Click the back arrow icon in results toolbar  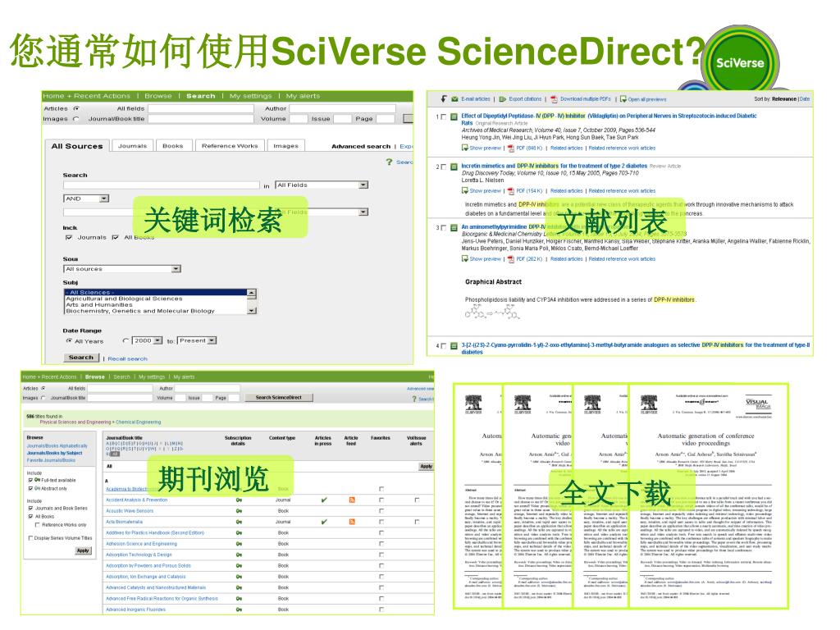pyautogui.click(x=444, y=99)
